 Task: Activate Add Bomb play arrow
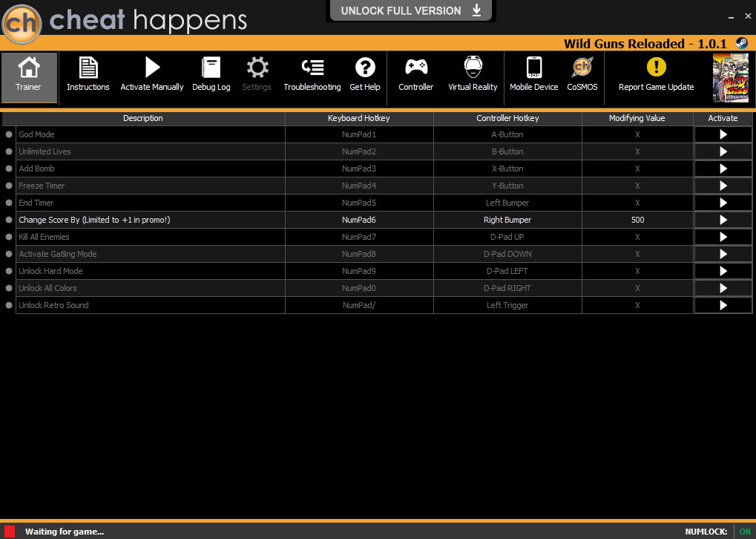pos(723,169)
